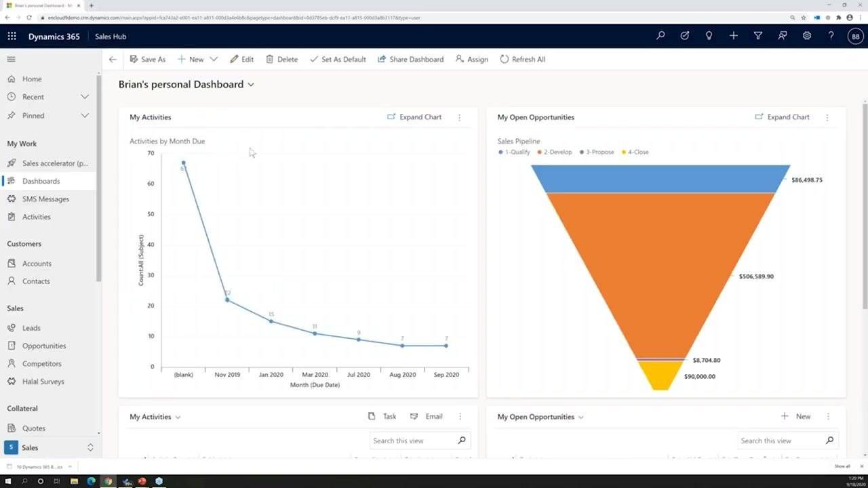Click the My Open Opportunities search field
This screenshot has width=868, height=488.
click(788, 441)
